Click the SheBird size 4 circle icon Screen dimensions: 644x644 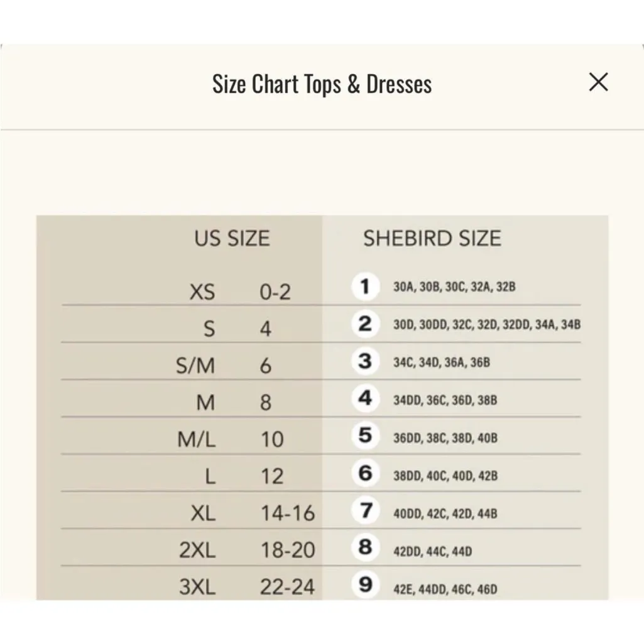coord(365,399)
